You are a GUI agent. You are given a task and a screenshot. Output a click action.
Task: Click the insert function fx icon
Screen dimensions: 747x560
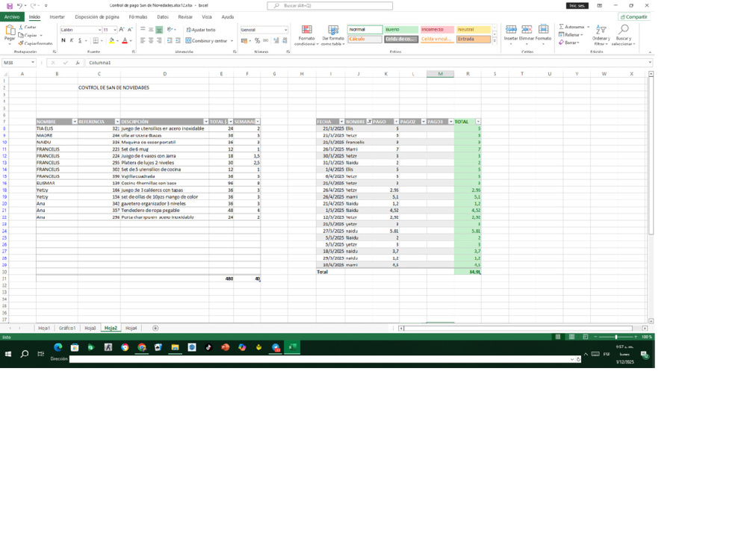[x=77, y=63]
